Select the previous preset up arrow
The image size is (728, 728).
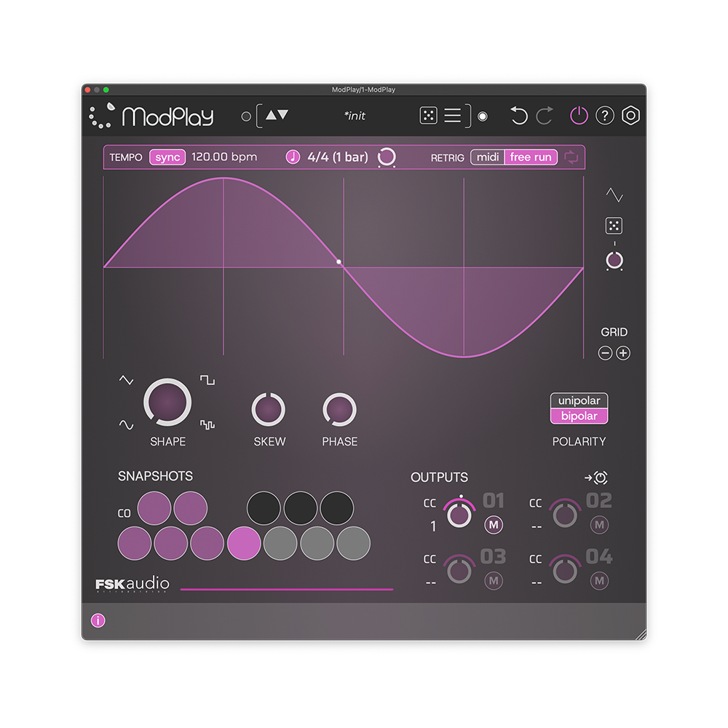[x=271, y=115]
